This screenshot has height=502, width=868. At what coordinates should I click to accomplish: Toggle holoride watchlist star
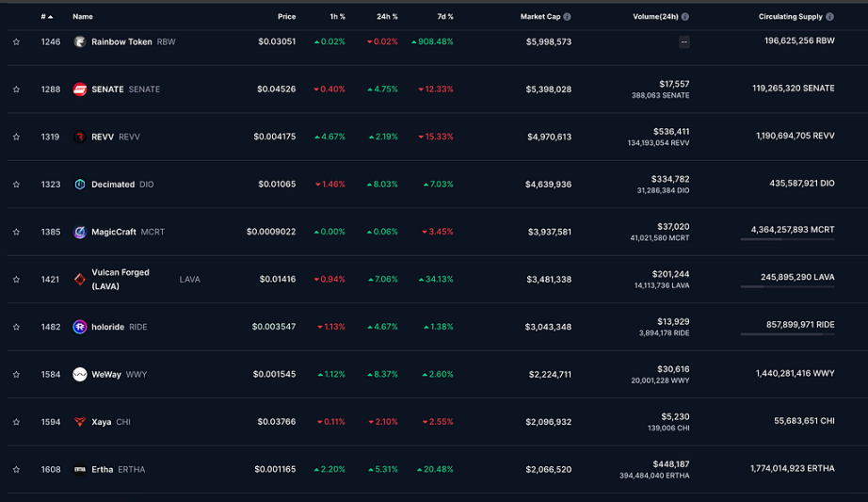[x=16, y=327]
